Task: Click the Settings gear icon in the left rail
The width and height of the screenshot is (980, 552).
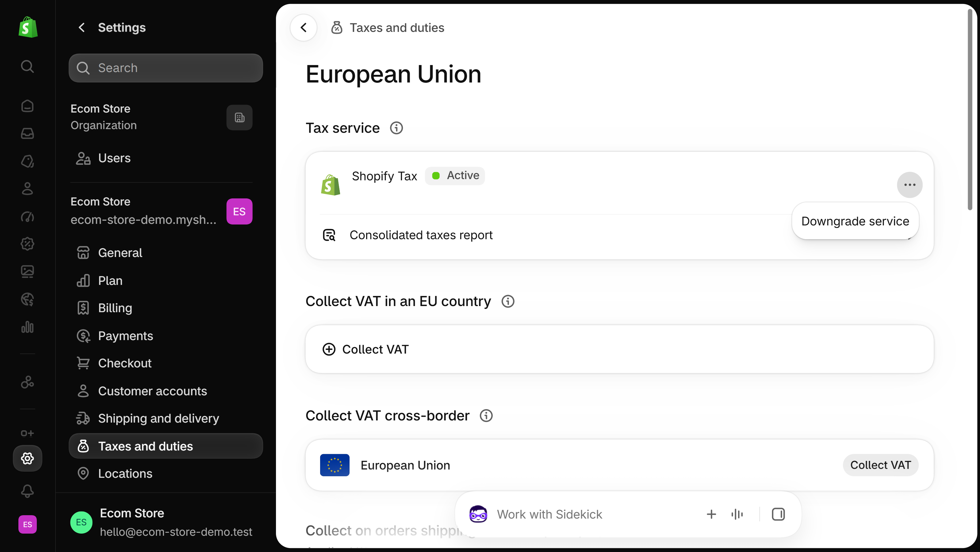Action: pyautogui.click(x=27, y=458)
